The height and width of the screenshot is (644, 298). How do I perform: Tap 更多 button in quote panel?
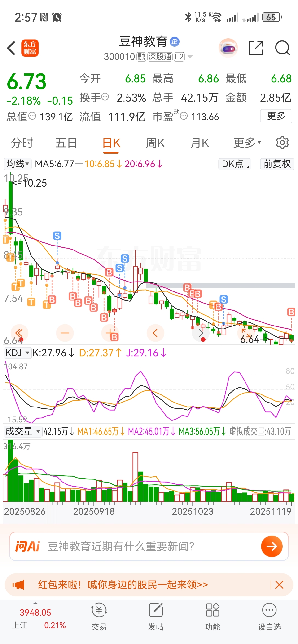[276, 116]
